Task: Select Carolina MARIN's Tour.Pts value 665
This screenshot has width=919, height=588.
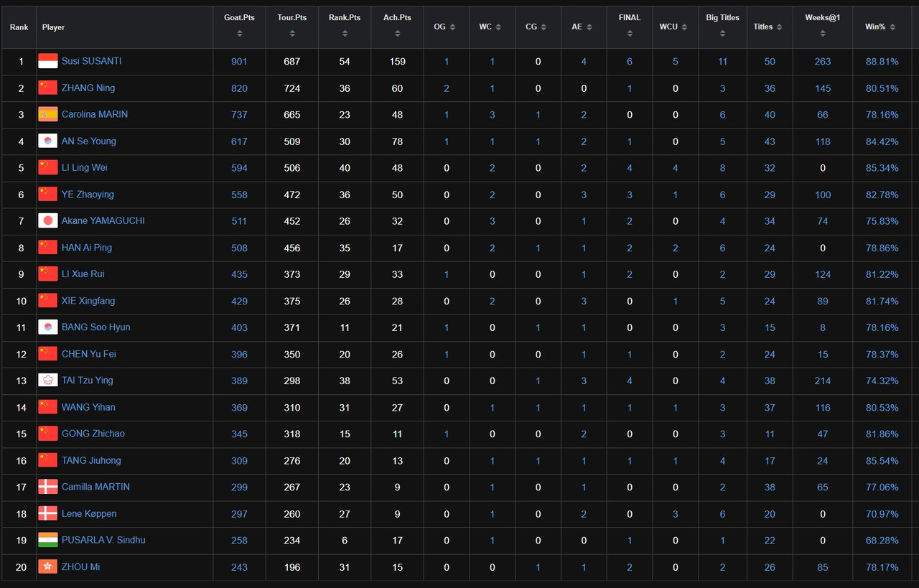Action: coord(292,114)
